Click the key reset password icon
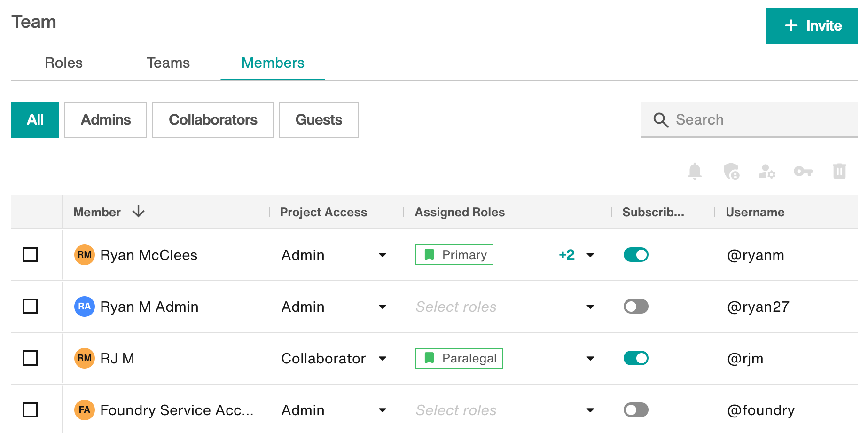 pos(803,172)
